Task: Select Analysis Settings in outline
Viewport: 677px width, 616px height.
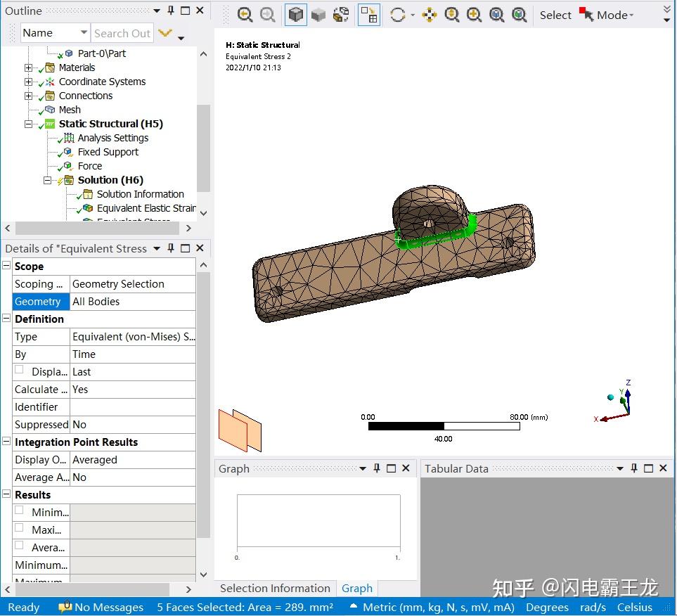Action: pos(112,138)
